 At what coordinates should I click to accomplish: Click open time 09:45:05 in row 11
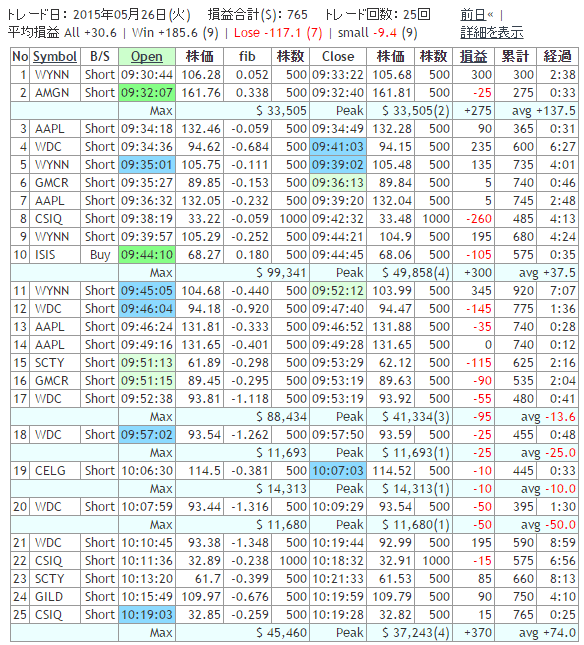(x=147, y=291)
